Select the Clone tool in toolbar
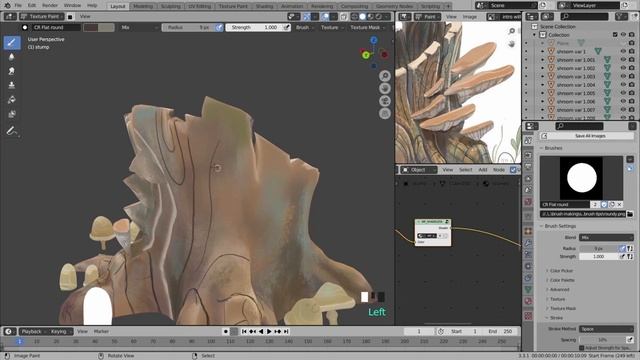 coord(12,85)
